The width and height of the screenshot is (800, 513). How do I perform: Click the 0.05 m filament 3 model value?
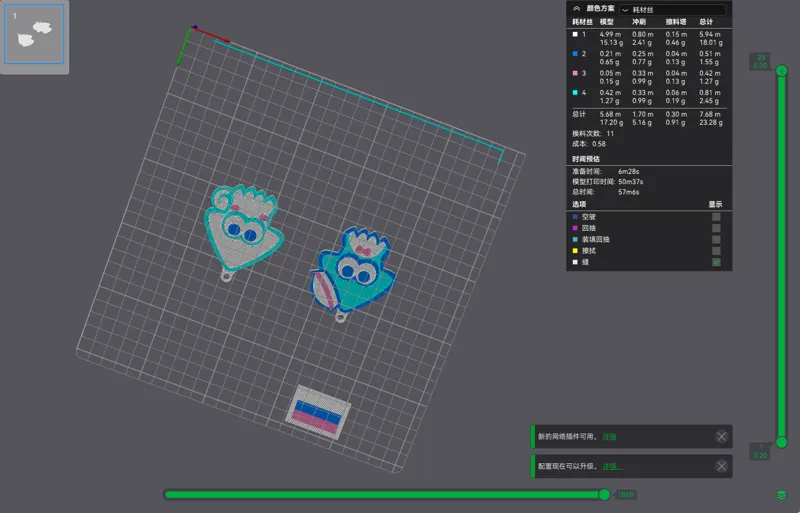tap(610, 73)
